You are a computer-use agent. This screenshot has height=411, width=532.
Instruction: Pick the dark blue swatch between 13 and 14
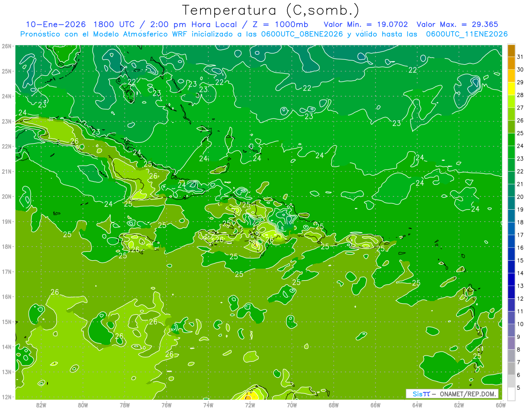pos(511,279)
